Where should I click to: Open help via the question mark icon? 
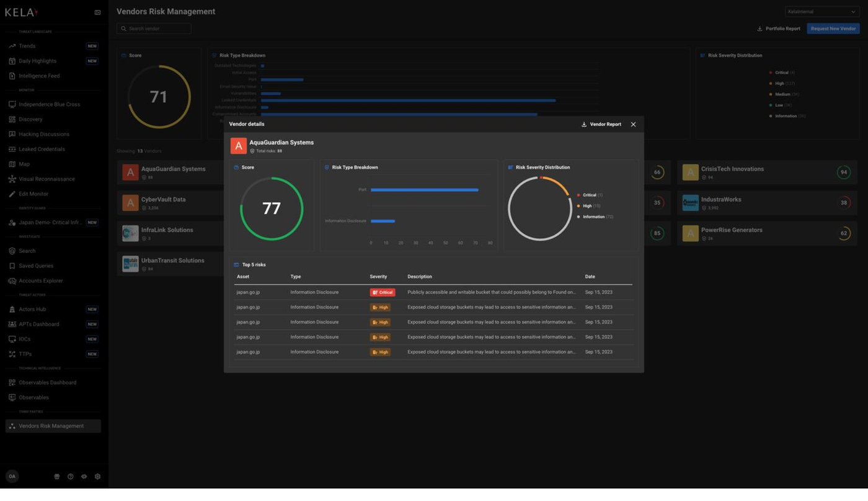point(71,476)
